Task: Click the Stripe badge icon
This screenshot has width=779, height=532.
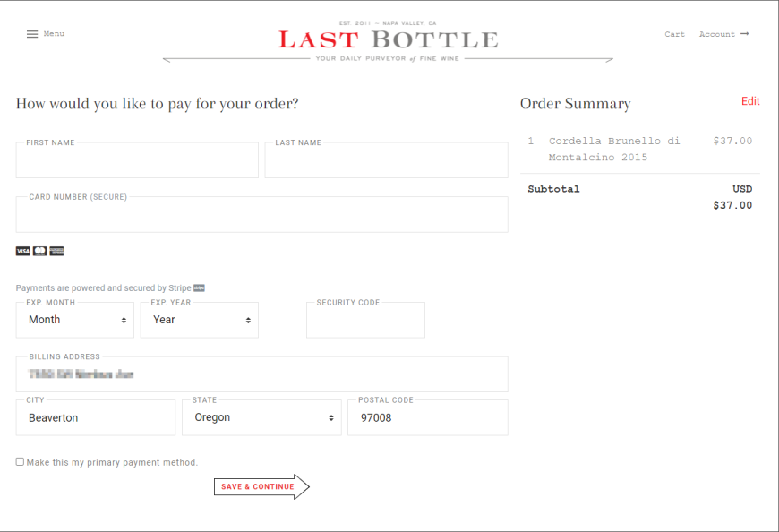Action: (199, 288)
